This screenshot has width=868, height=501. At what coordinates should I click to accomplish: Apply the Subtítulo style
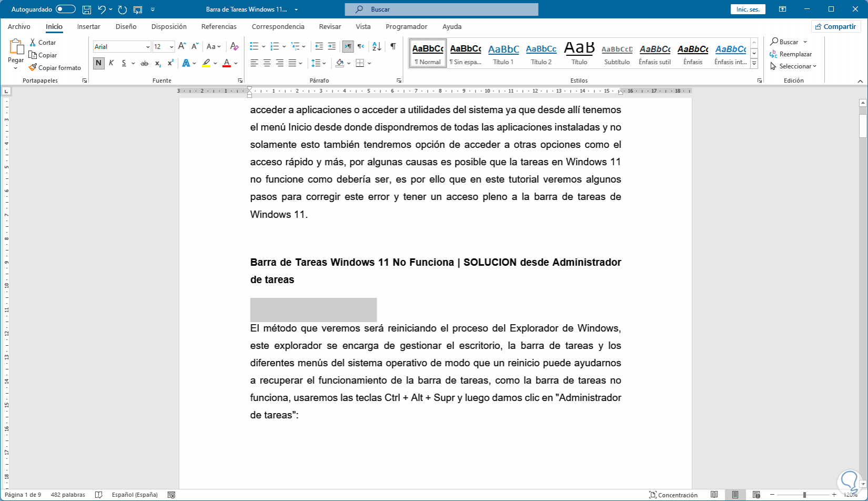click(617, 54)
